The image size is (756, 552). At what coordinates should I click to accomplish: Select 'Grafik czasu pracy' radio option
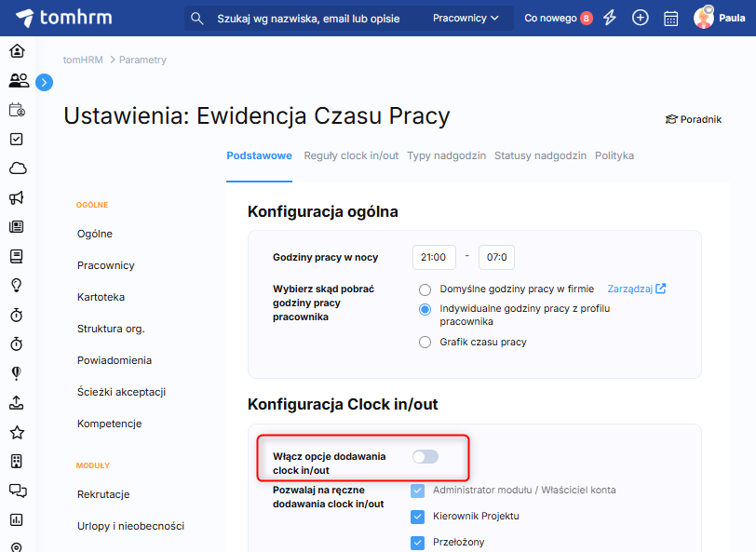[425, 342]
